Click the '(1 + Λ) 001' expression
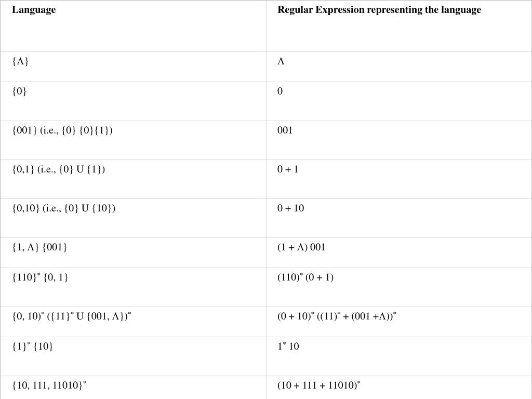This screenshot has width=532, height=399. 301,247
